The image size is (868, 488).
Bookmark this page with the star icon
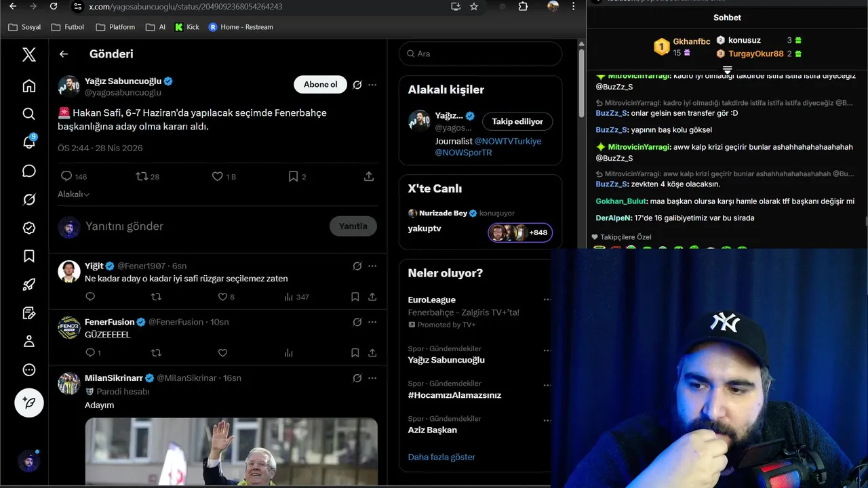474,7
